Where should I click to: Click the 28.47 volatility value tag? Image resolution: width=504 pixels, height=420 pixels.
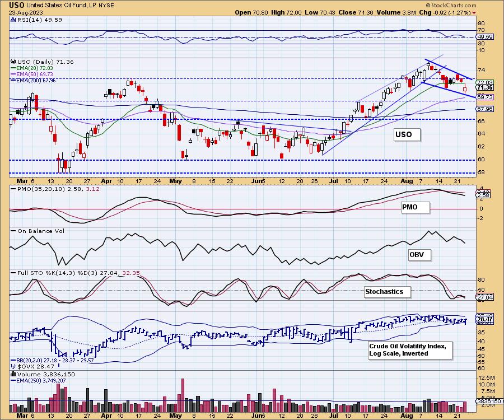coord(485,319)
